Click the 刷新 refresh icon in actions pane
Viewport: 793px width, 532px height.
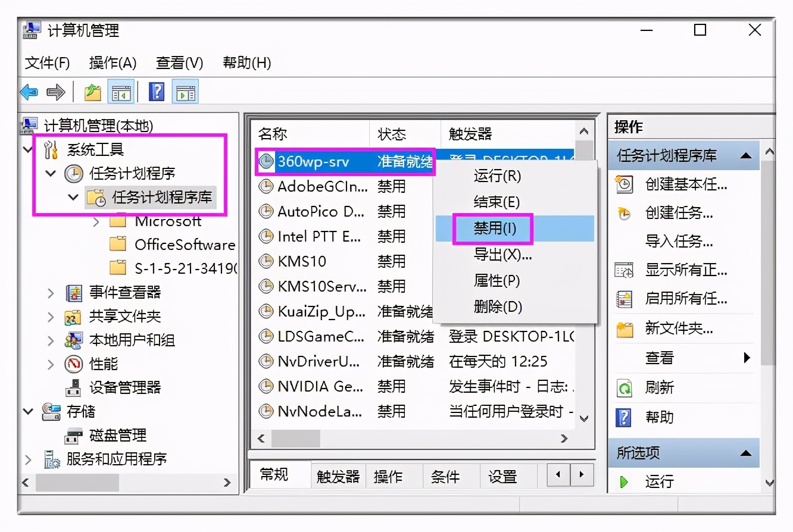(624, 388)
